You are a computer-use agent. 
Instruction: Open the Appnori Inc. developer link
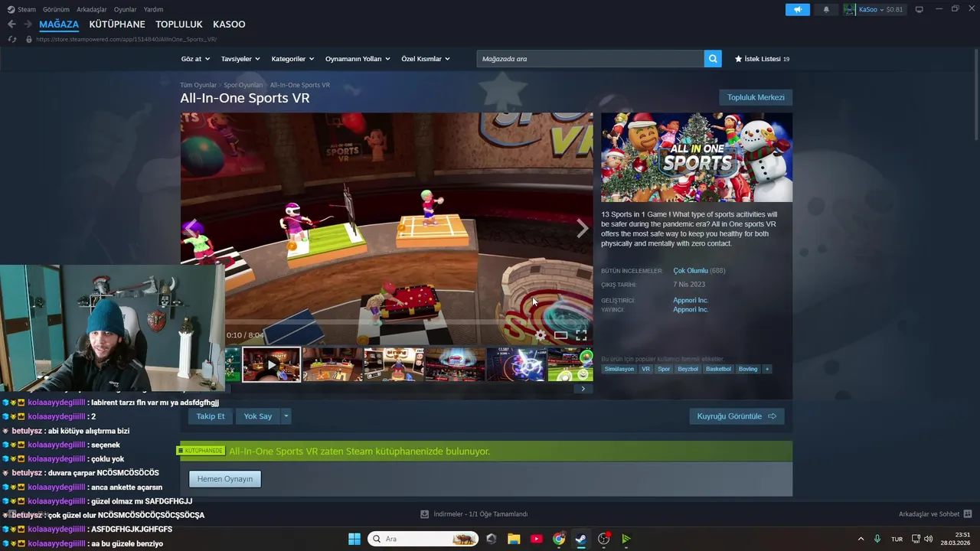(x=691, y=300)
